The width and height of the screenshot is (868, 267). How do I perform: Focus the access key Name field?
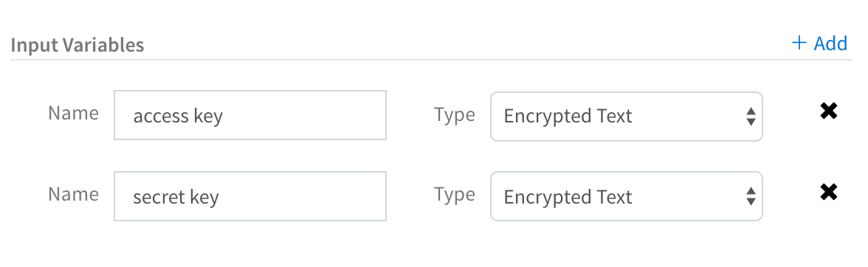[x=250, y=116]
